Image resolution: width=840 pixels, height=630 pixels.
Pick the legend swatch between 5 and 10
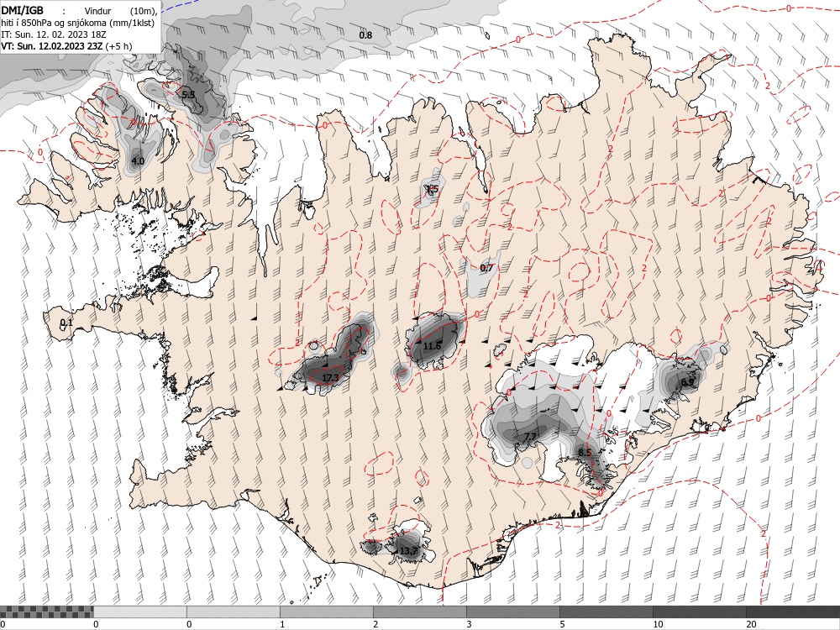click(x=606, y=612)
